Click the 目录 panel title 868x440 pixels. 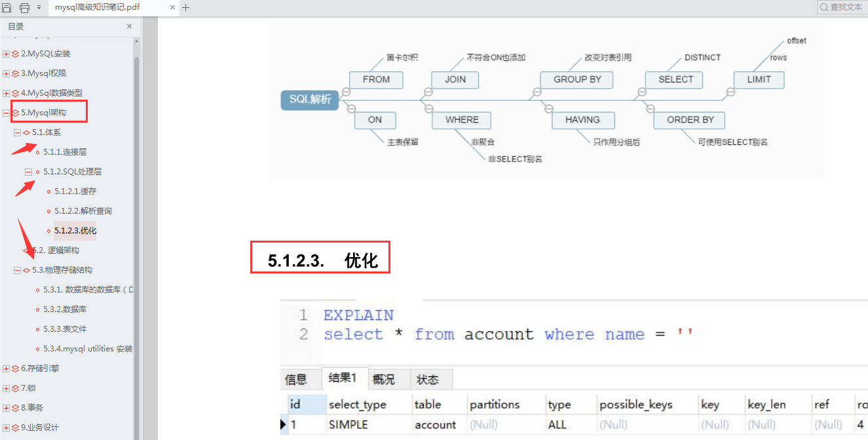click(x=16, y=26)
